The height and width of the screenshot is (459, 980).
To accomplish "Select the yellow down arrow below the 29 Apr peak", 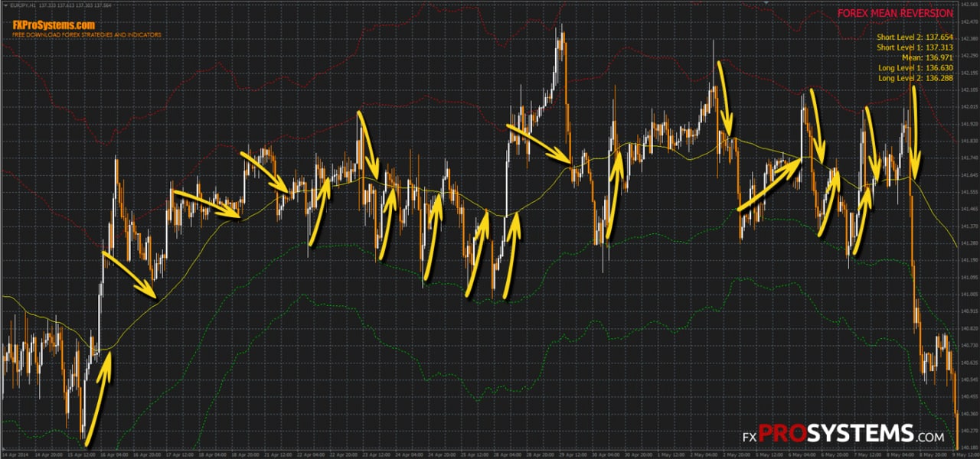I will pyautogui.click(x=540, y=143).
